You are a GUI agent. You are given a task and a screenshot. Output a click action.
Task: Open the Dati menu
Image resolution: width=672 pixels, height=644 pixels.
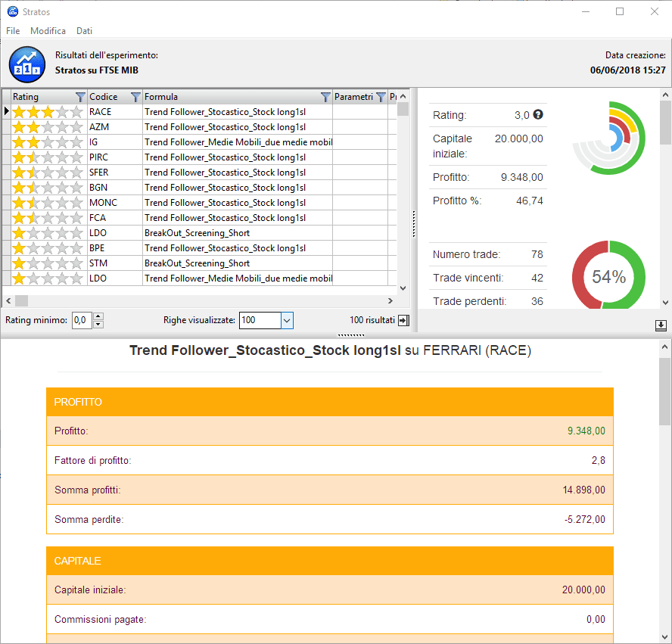(x=85, y=31)
